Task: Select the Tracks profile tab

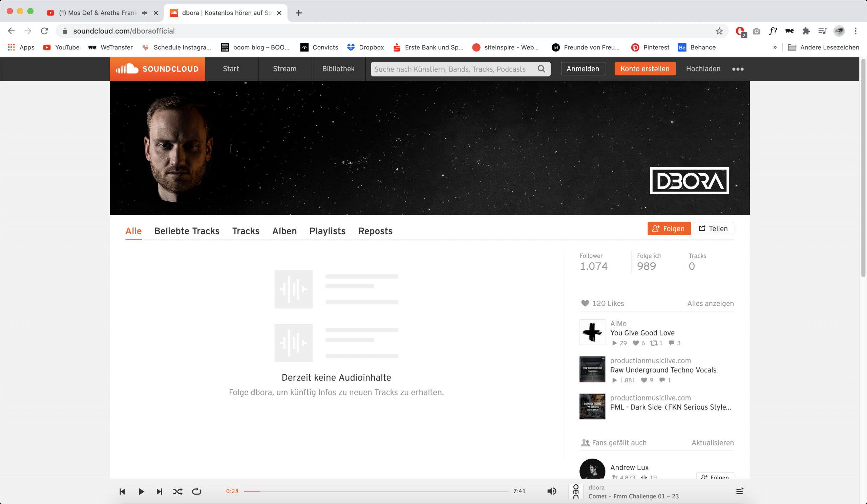Action: (x=246, y=231)
